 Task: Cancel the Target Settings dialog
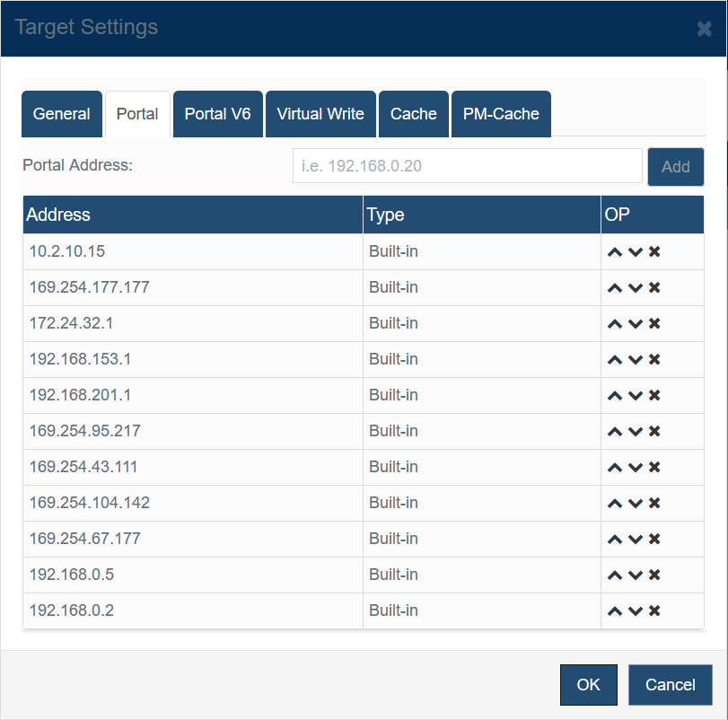[670, 685]
